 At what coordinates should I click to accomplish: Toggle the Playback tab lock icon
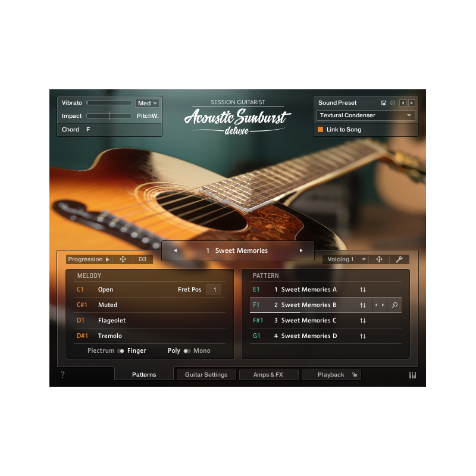tap(355, 375)
